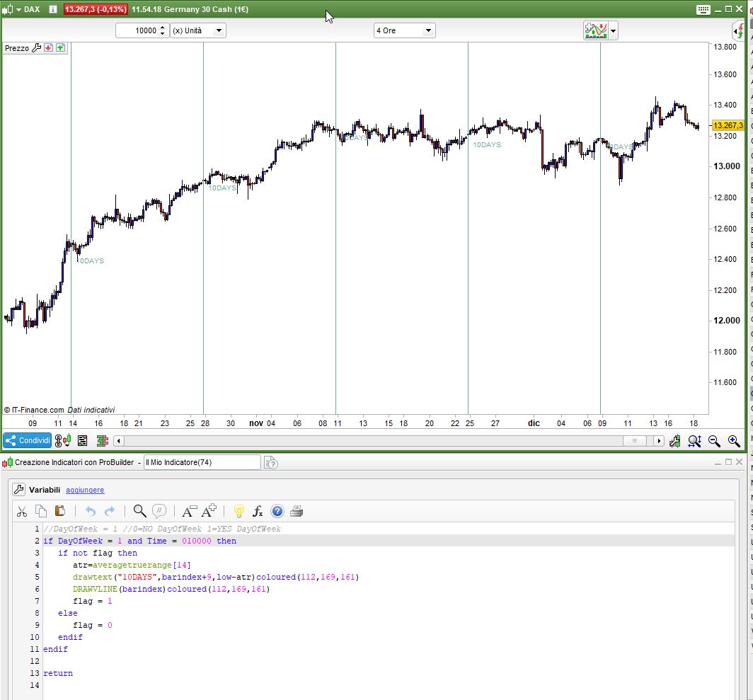Click the green up-arrow icon next to Prezzo
Viewport: 753px width, 700px height.
click(x=61, y=47)
